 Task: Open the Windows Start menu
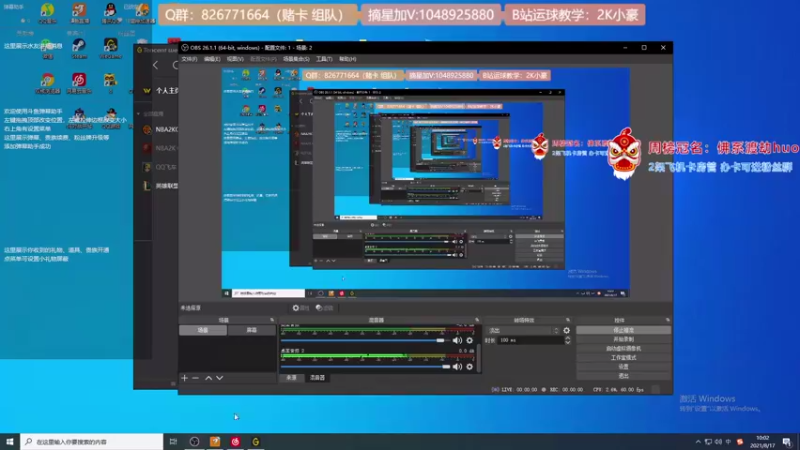(10, 441)
